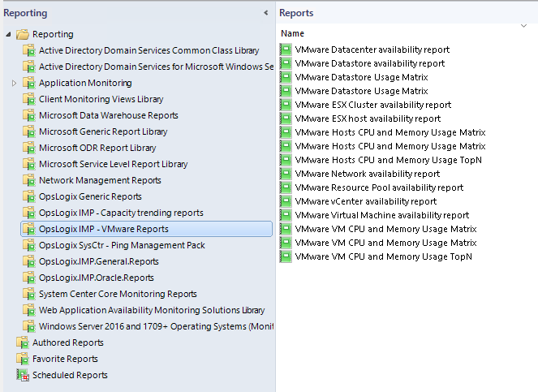
Task: Open VMware Network availability report
Action: 368,174
